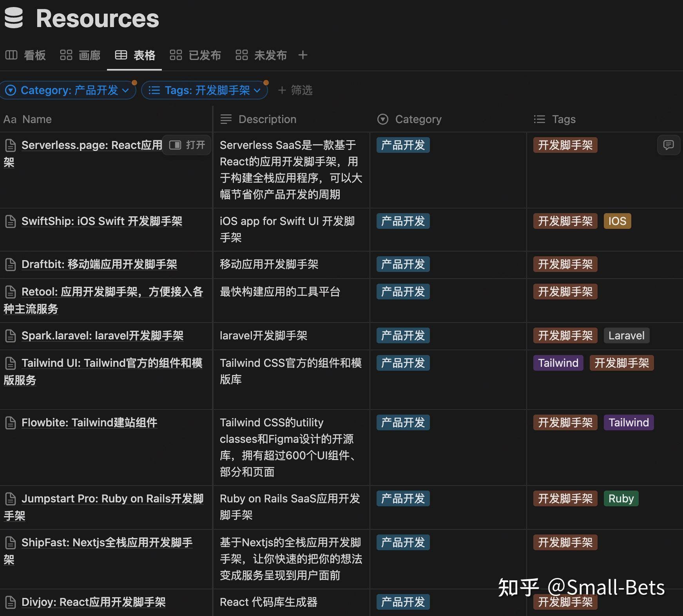683x616 pixels.
Task: Click the Tags column header
Action: click(x=554, y=119)
